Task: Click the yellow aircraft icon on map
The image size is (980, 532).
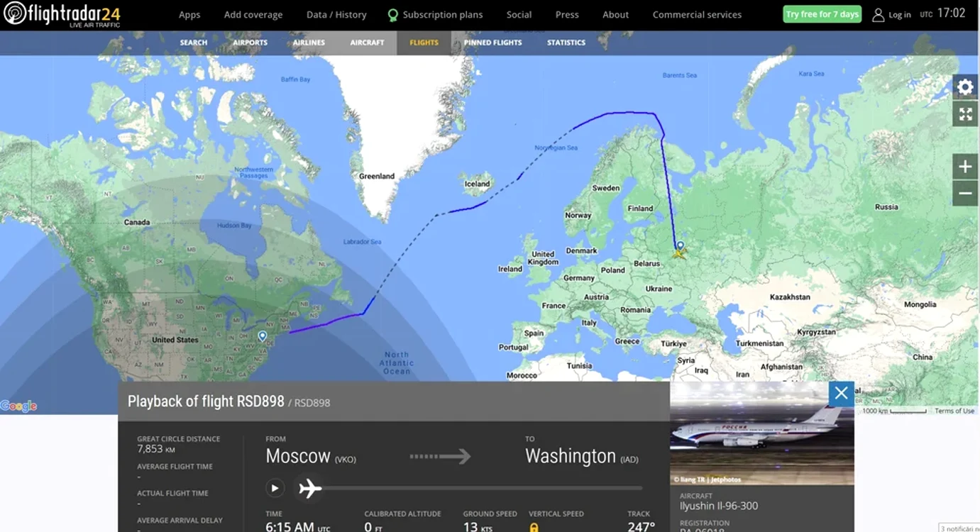Action: [x=680, y=253]
